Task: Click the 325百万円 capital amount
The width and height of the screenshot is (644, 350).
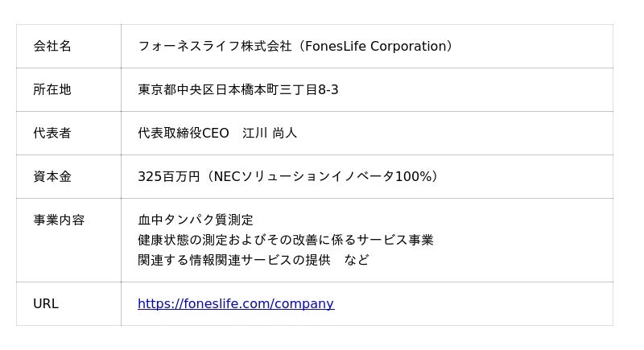Action: pyautogui.click(x=168, y=177)
